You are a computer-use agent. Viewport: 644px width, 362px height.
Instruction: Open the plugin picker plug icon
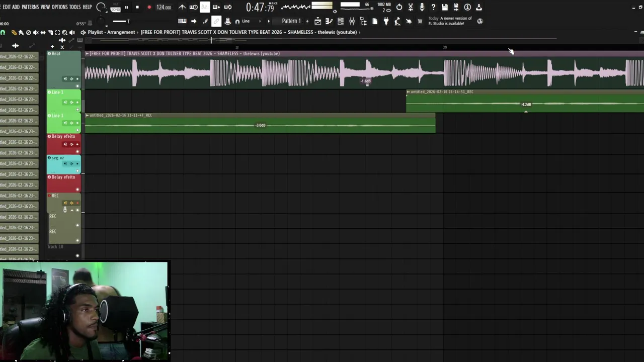point(386,21)
